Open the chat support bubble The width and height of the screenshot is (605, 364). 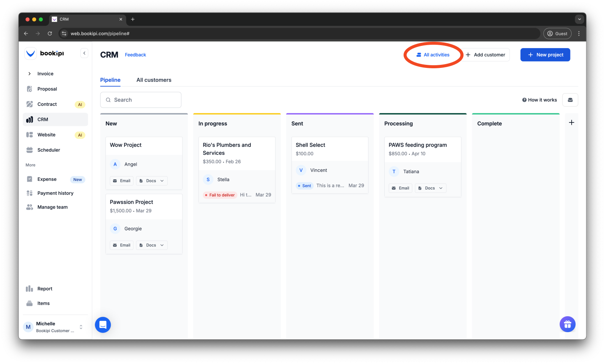pos(103,325)
